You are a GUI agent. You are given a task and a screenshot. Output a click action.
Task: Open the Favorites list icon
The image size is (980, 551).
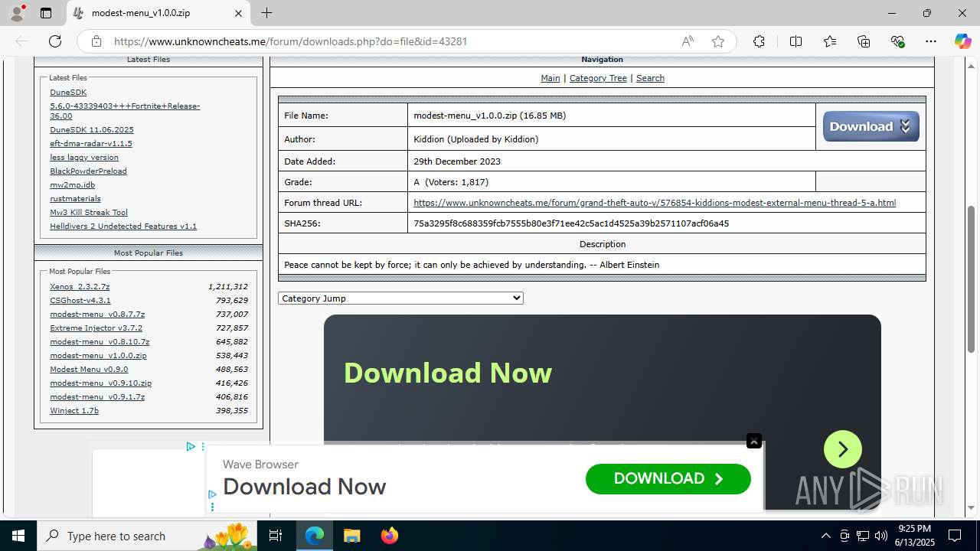pyautogui.click(x=830, y=41)
